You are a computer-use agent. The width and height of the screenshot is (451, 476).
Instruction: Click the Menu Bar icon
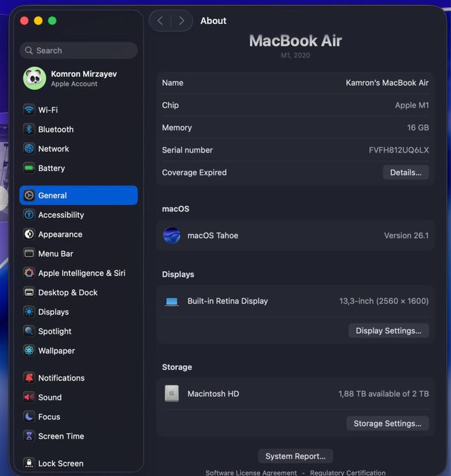pos(29,253)
